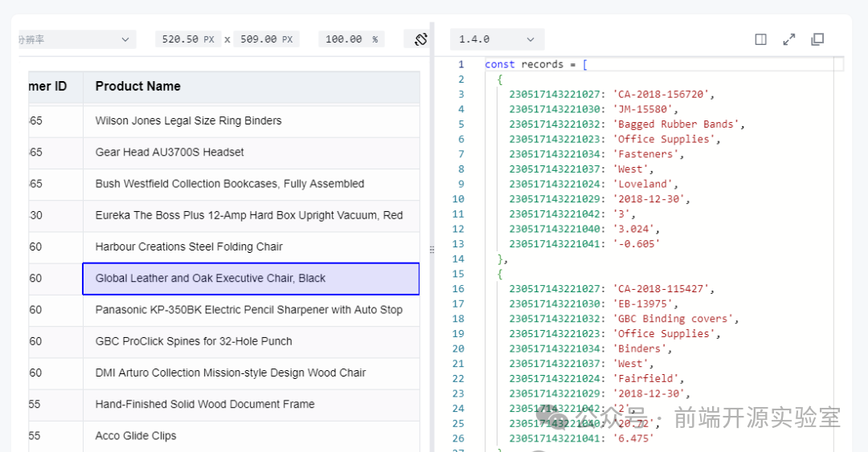Click the panel divider drag handle
Screen dimensions: 868x452
click(432, 250)
